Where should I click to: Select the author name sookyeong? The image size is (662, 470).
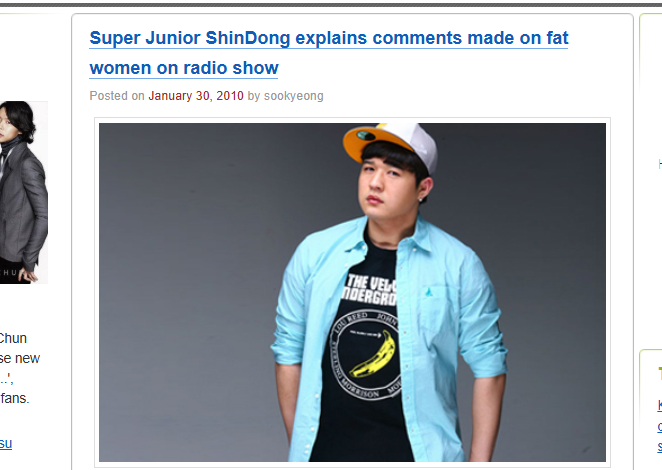[293, 96]
